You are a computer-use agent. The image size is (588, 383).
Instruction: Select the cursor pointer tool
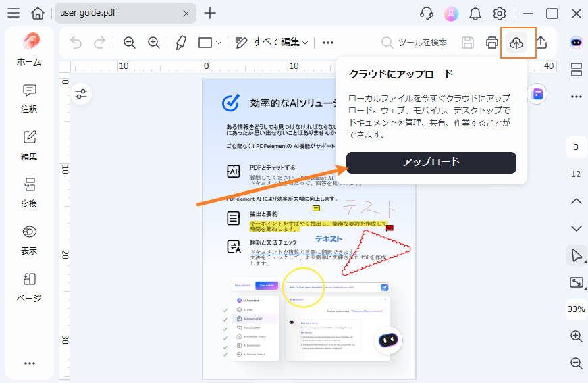point(577,256)
